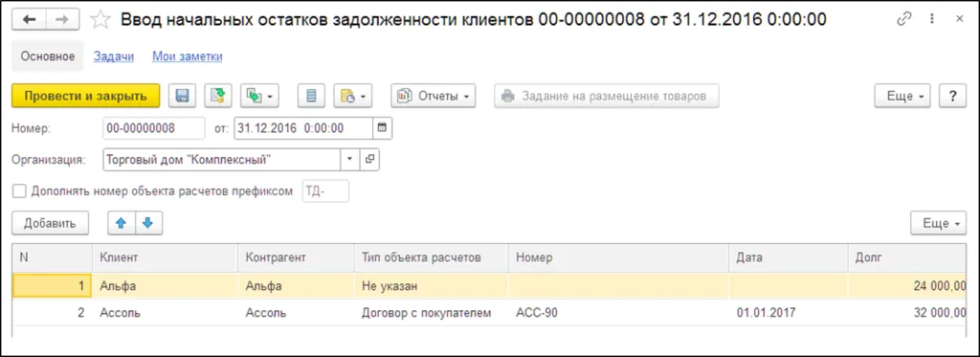Post document with green arrow sheet icon
The height and width of the screenshot is (357, 980).
219,97
